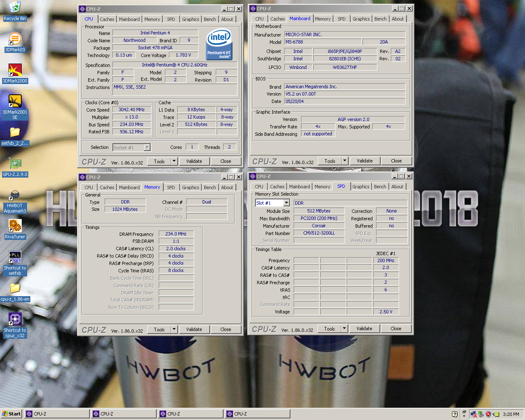Screen dimensions: 525x420
Task: Click the American Megatrends Inc. brand field
Action: pos(345,87)
